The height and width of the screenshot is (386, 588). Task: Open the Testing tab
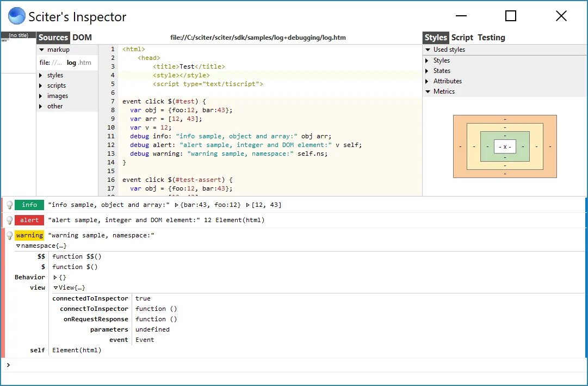tap(491, 38)
